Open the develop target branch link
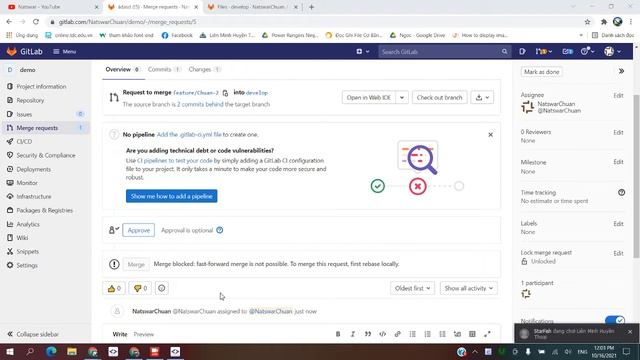 point(257,93)
